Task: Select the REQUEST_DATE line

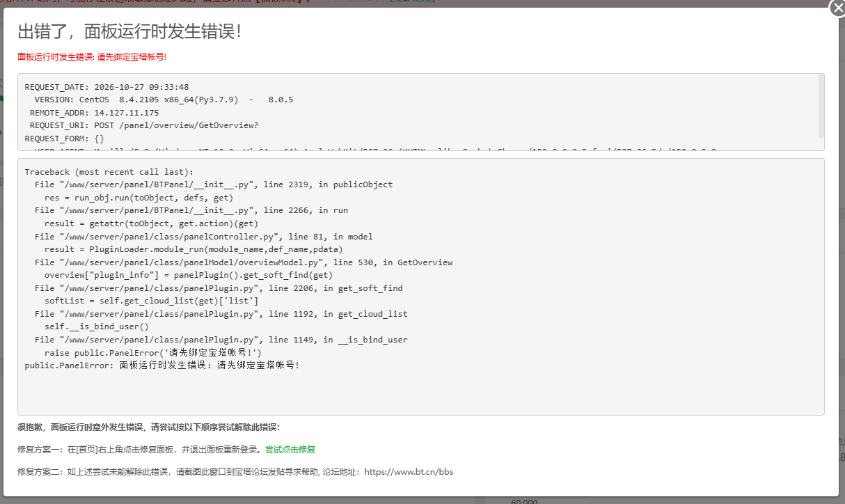Action: click(x=107, y=87)
